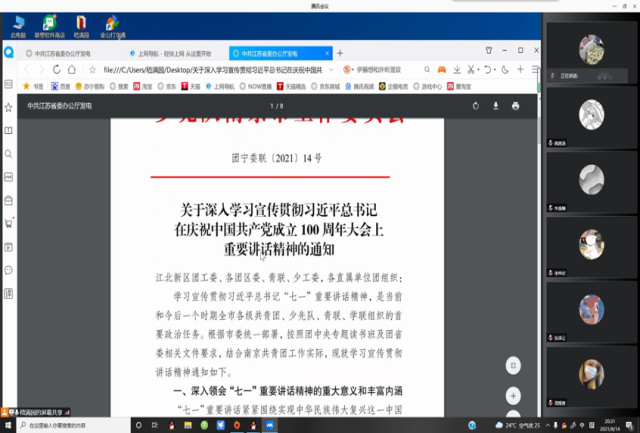Open the 书签 bookmarks star

[33, 86]
